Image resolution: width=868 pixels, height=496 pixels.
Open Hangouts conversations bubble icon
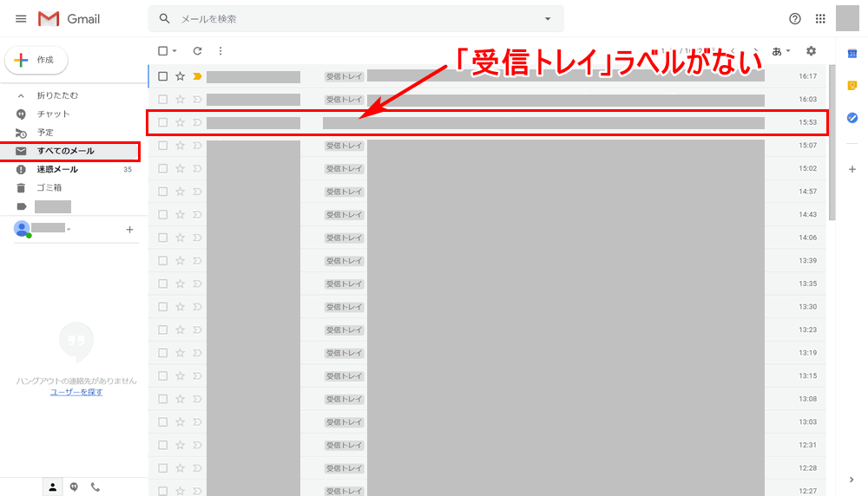[74, 487]
